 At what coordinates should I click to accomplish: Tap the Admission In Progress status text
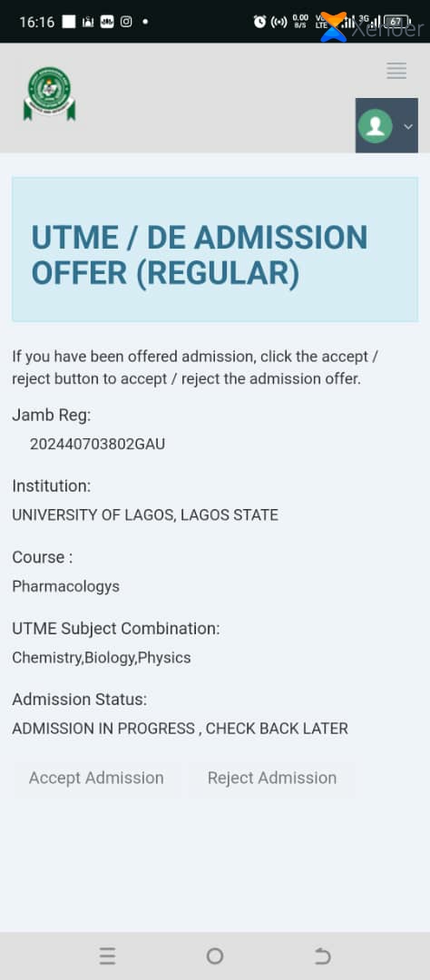pyautogui.click(x=180, y=729)
